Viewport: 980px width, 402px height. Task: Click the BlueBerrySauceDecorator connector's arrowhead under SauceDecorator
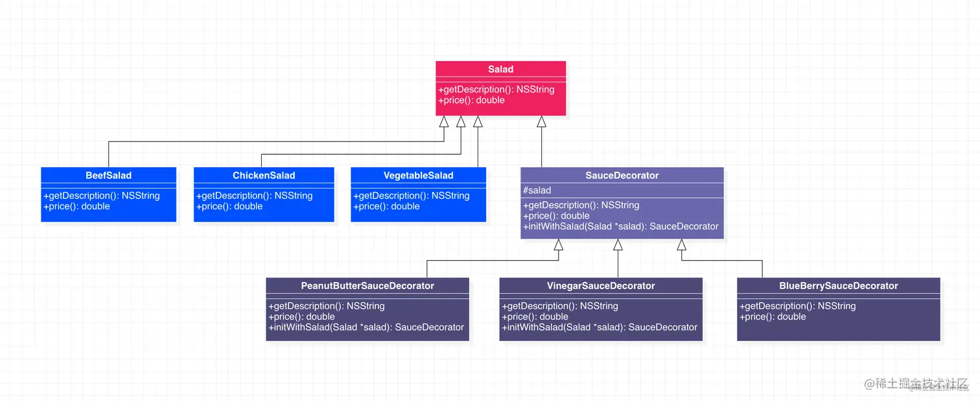(x=681, y=244)
